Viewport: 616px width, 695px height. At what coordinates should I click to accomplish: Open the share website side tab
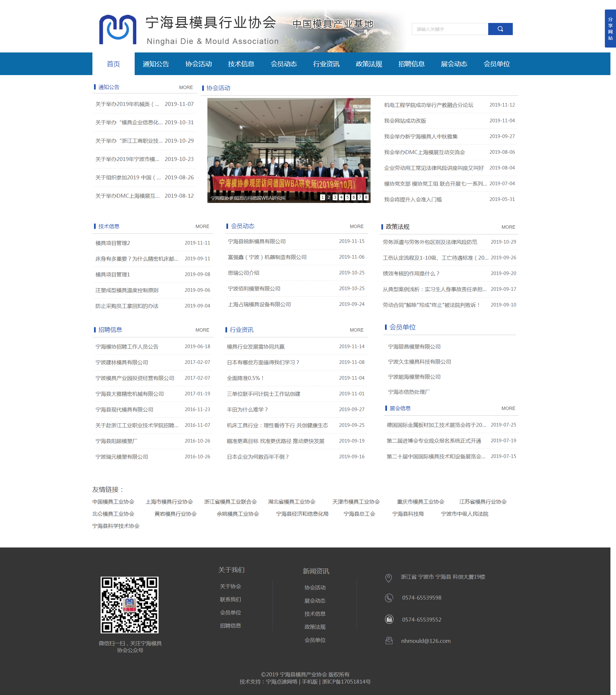[610, 29]
